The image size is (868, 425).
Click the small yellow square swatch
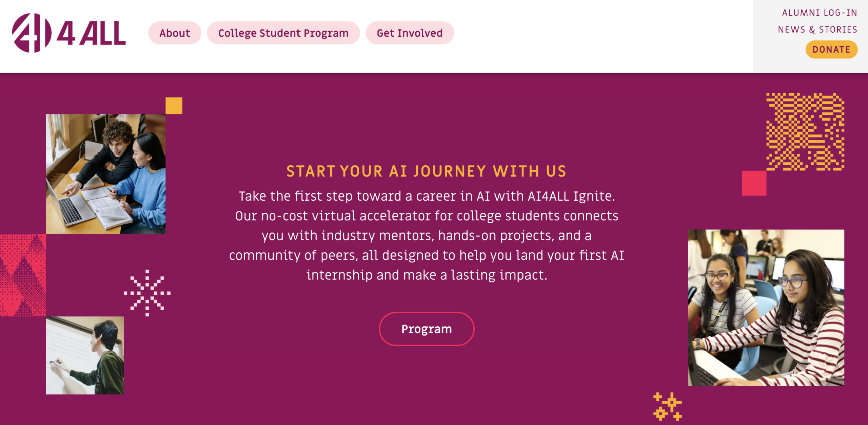[174, 106]
